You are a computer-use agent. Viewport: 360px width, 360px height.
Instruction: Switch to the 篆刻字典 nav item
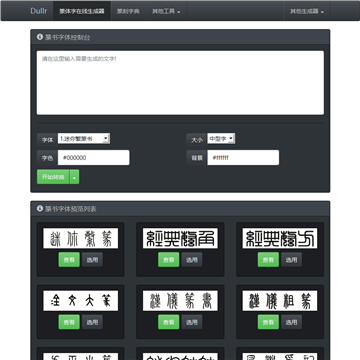128,11
